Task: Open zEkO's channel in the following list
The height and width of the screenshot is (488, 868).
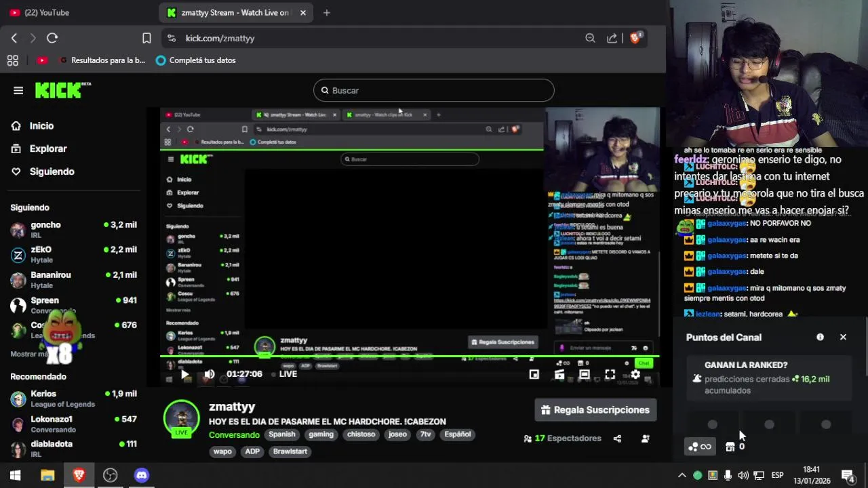Action: click(73, 255)
